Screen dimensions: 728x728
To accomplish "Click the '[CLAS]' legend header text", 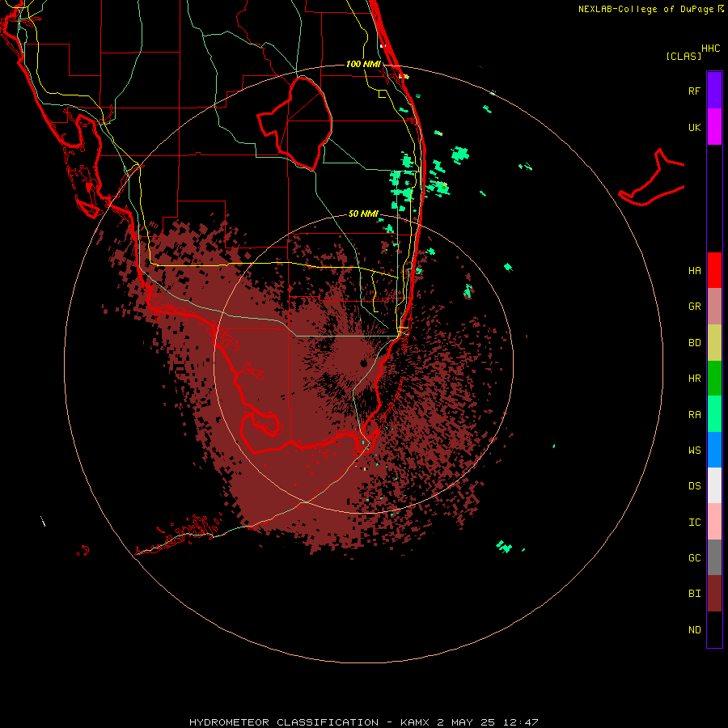I will pos(683,56).
